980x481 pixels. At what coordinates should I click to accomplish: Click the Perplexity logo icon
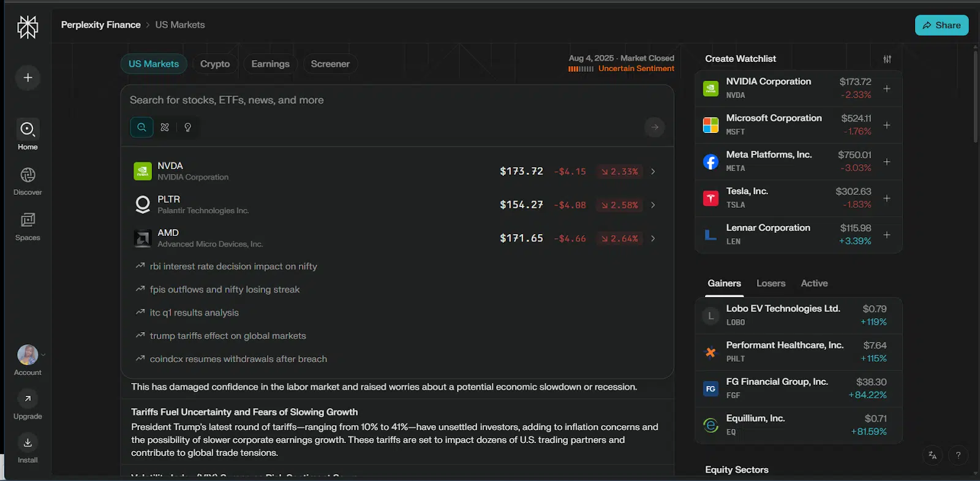pos(28,27)
